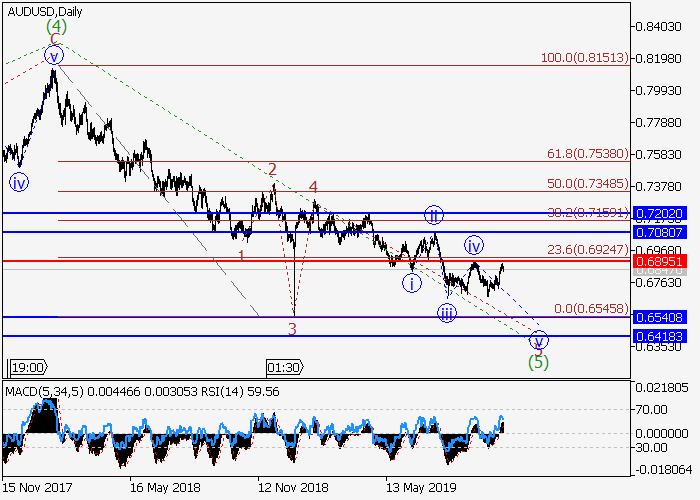Select the circled wave iv marker at far left

(19, 182)
